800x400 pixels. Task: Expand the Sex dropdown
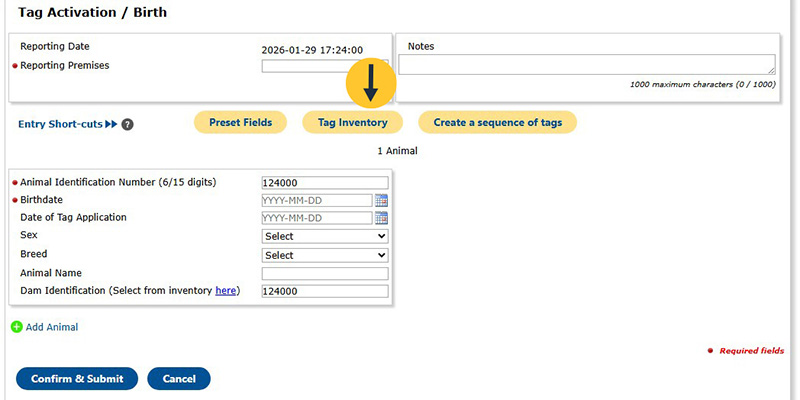pyautogui.click(x=324, y=237)
